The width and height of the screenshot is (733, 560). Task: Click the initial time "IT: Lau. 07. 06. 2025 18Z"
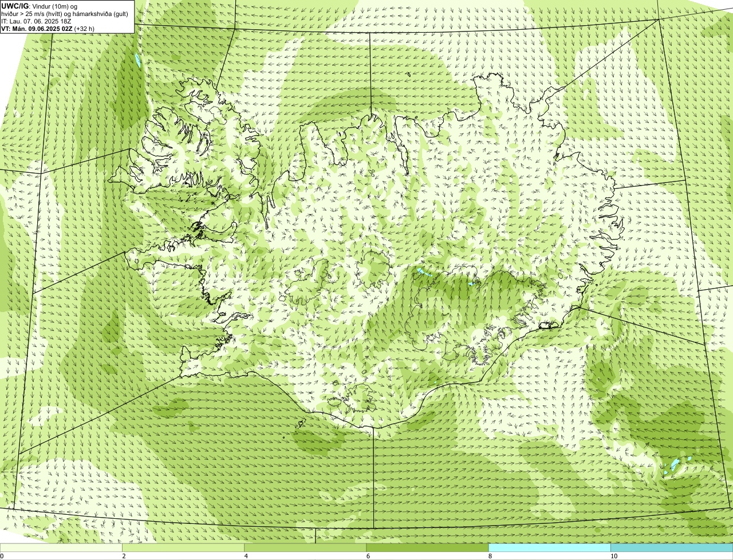(x=36, y=21)
